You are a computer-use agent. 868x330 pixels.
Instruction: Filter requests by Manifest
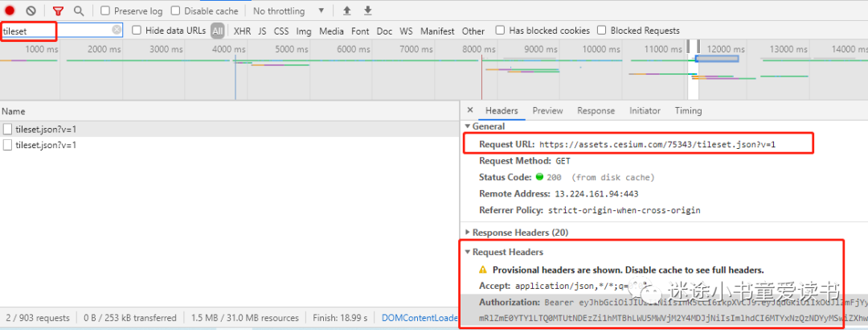437,31
